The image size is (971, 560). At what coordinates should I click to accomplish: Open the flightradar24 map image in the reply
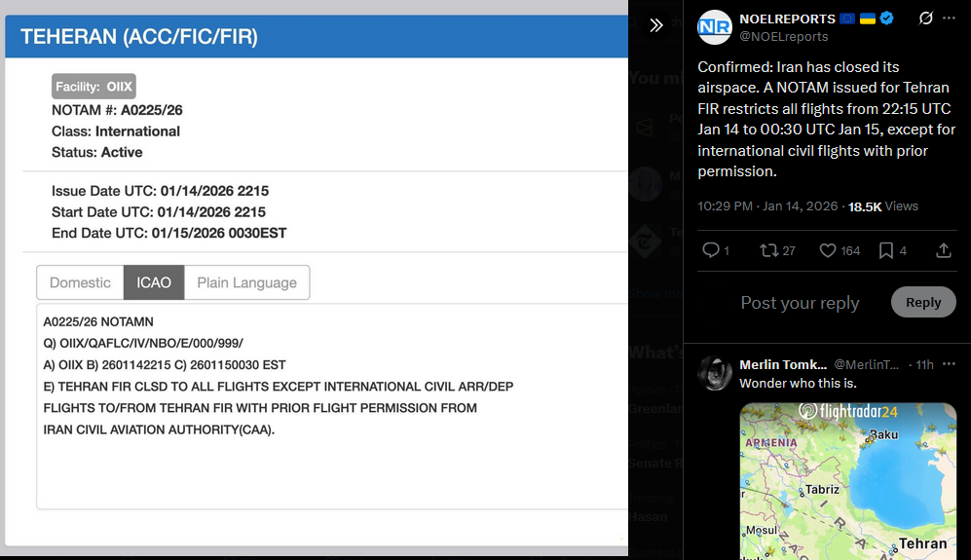point(847,481)
